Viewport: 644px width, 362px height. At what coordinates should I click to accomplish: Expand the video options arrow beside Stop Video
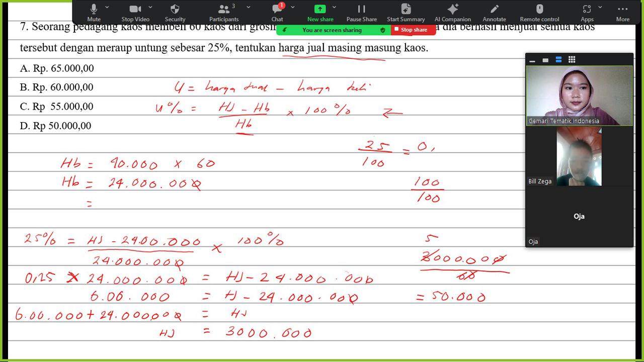click(x=150, y=8)
